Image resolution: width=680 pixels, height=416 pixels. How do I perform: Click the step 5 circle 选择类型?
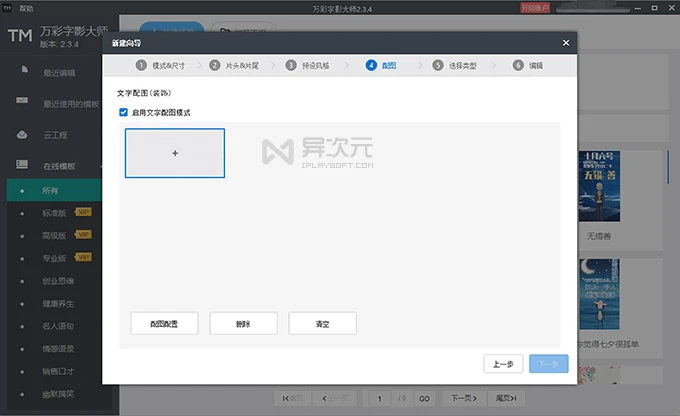point(438,65)
